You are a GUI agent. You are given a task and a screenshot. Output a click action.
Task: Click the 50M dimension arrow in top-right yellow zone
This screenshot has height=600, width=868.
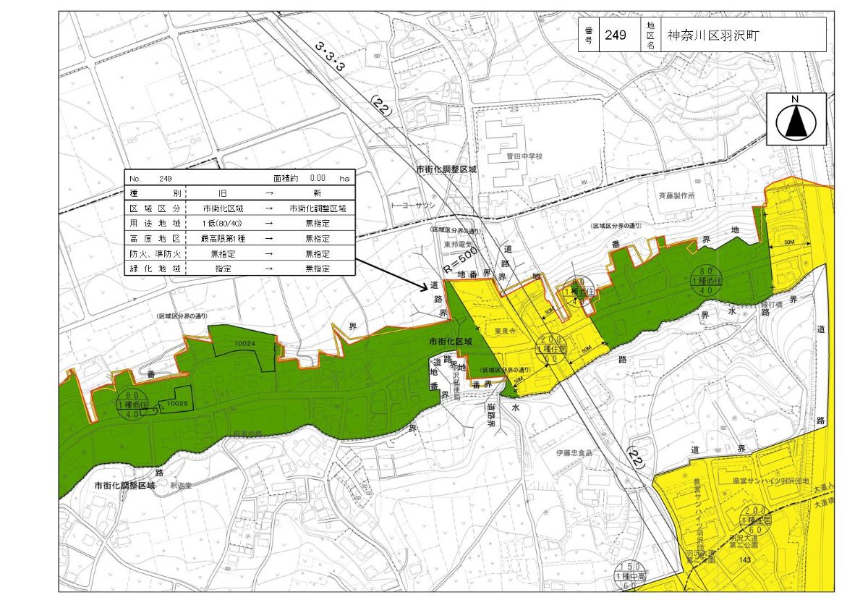point(788,245)
